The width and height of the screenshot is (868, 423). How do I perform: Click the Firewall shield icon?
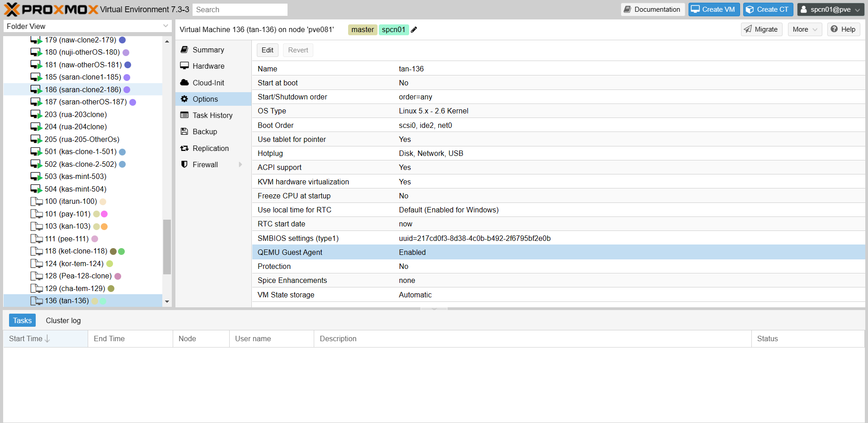(184, 164)
